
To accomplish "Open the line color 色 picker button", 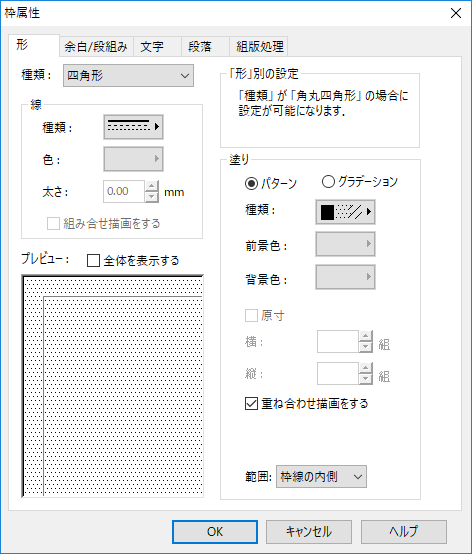I will (133, 159).
